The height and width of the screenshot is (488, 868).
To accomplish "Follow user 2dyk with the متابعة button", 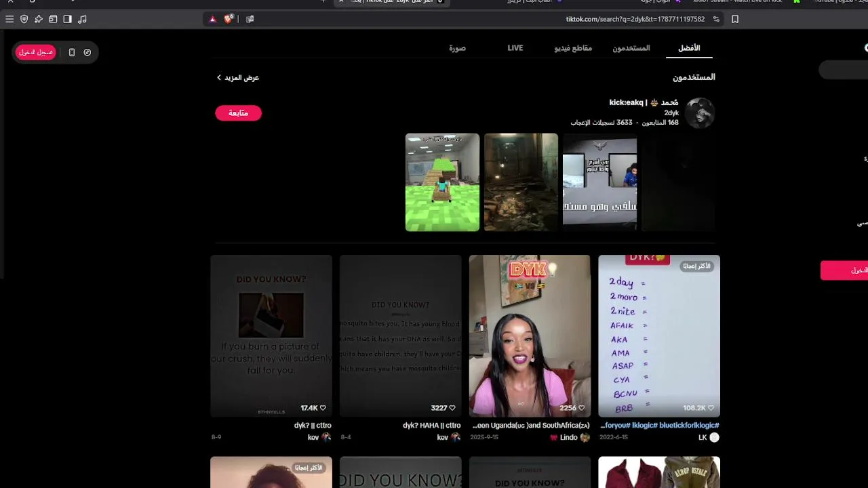I will (238, 113).
